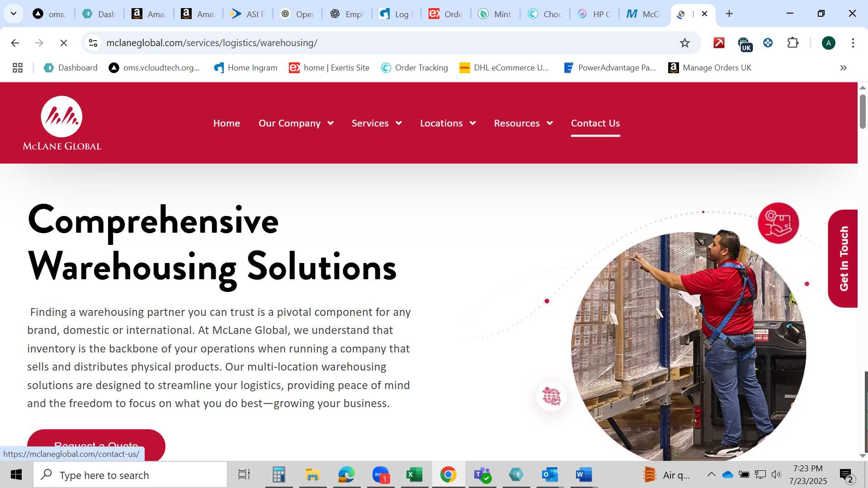Open Zoom from the taskbar

tap(381, 475)
